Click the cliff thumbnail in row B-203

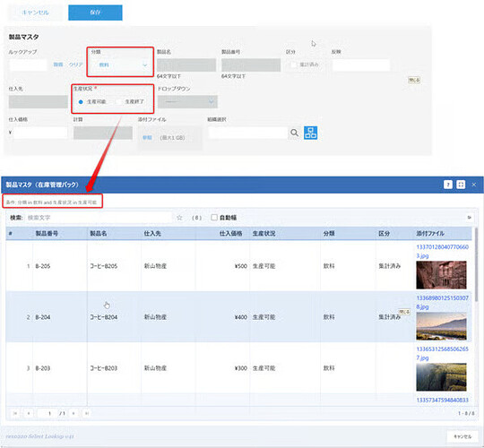coord(441,377)
